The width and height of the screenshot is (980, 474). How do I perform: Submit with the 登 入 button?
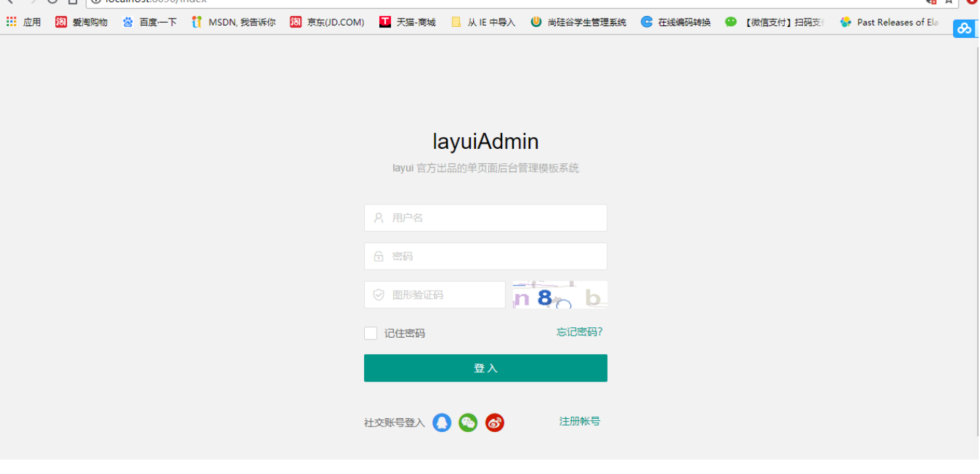pyautogui.click(x=486, y=368)
